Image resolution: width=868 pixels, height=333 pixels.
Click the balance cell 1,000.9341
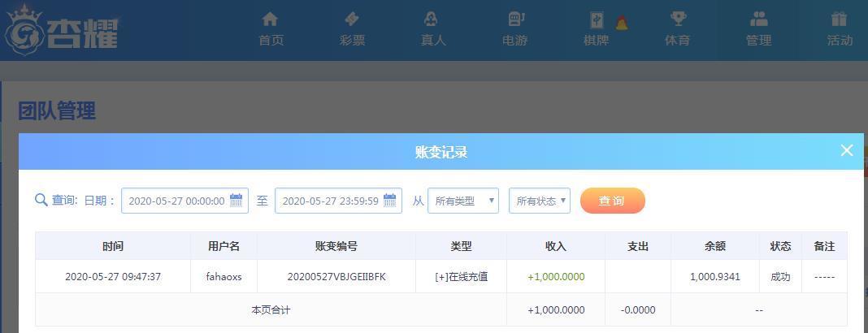click(715, 277)
